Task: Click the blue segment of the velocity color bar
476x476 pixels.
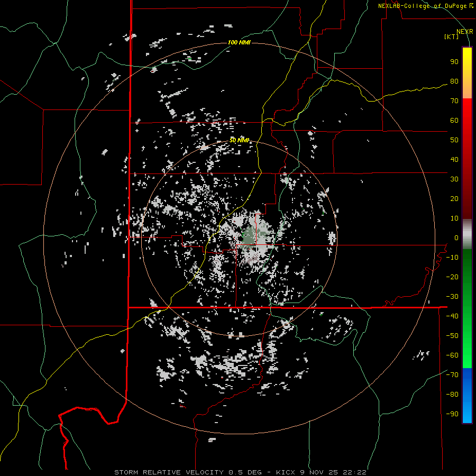Action: click(x=467, y=396)
